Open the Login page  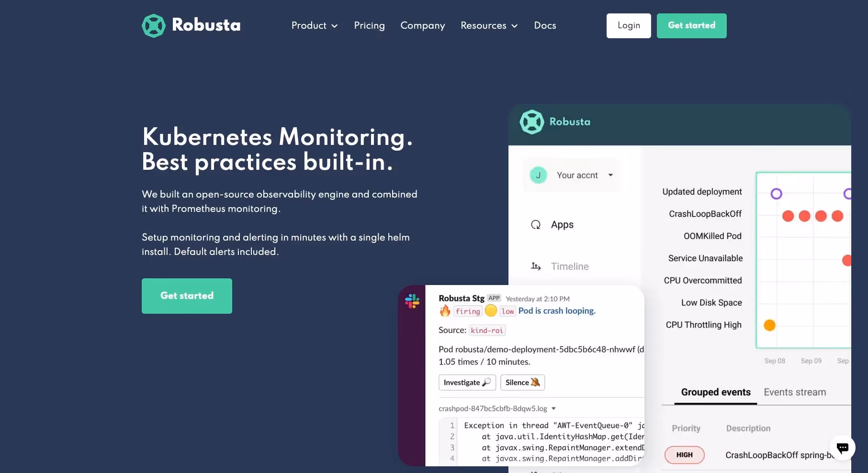click(x=628, y=25)
